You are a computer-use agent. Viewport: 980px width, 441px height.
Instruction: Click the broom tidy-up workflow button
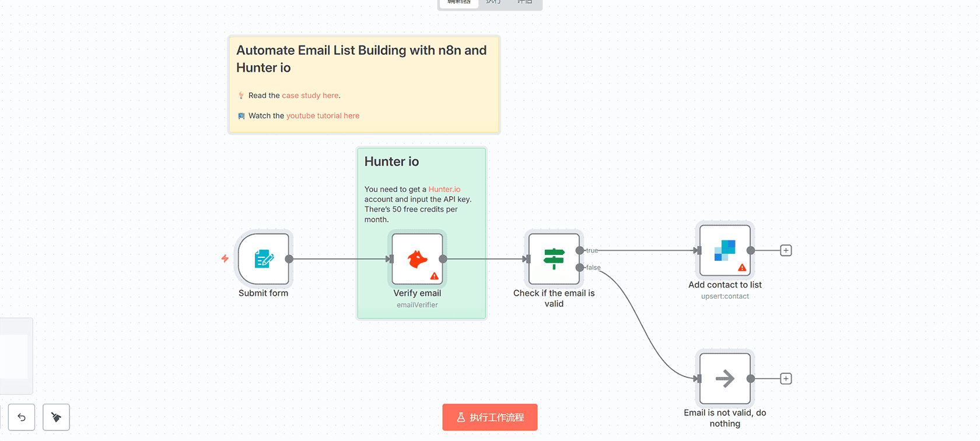[56, 417]
